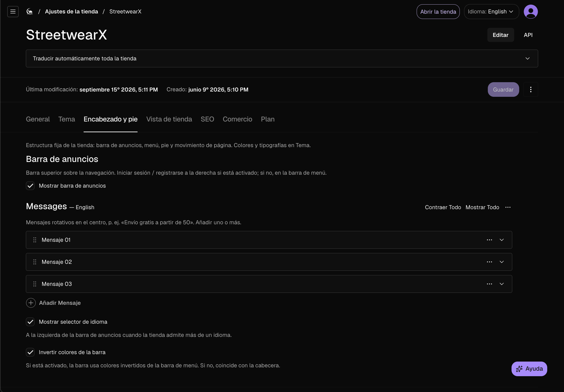Toggle Mostrar barra de anuncios checkbox
The image size is (564, 392).
(30, 186)
